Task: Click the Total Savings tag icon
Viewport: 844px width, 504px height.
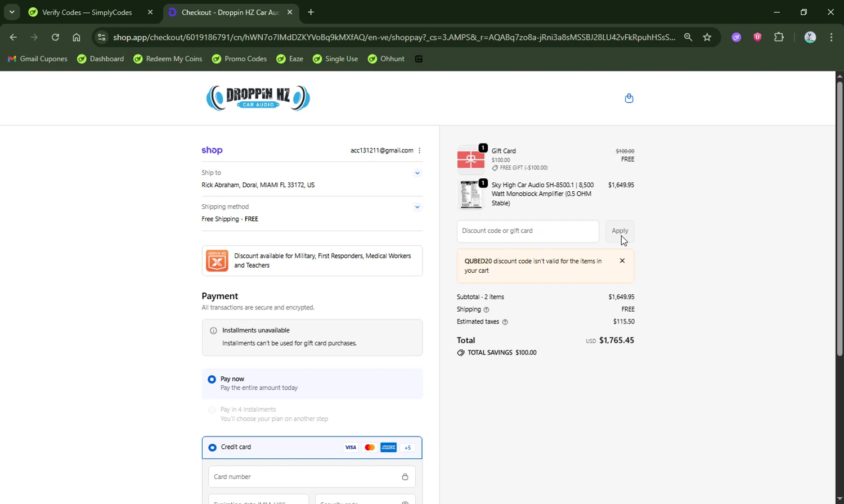Action: pos(461,353)
